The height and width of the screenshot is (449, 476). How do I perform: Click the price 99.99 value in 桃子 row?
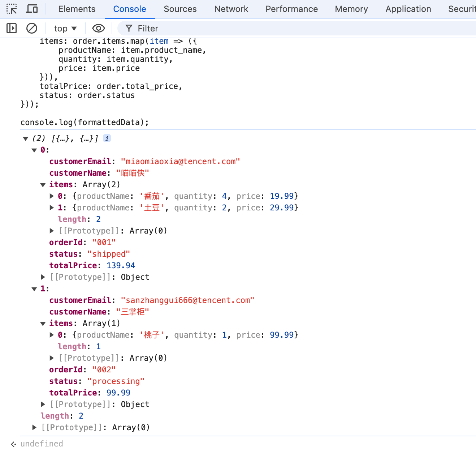(x=282, y=335)
